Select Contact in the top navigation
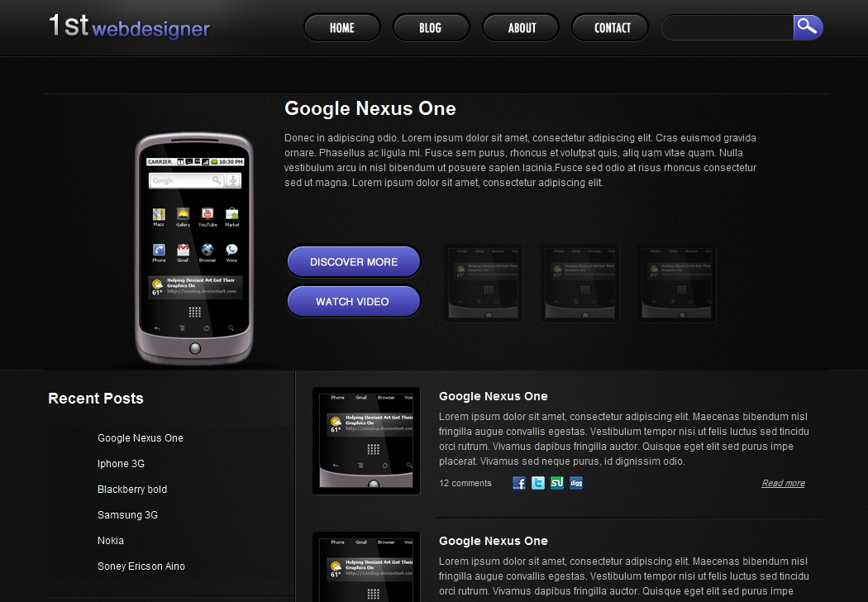 612,27
